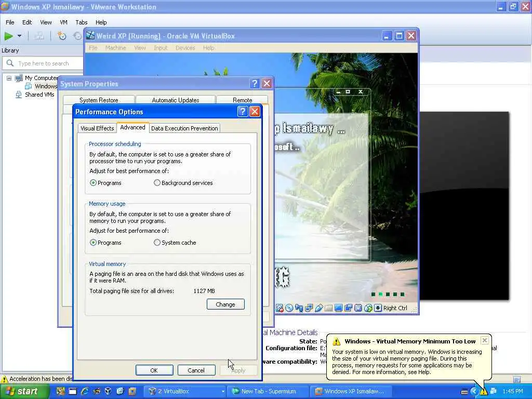Click the System Properties help question mark button
Viewport: 532px width, 399px height.
255,84
